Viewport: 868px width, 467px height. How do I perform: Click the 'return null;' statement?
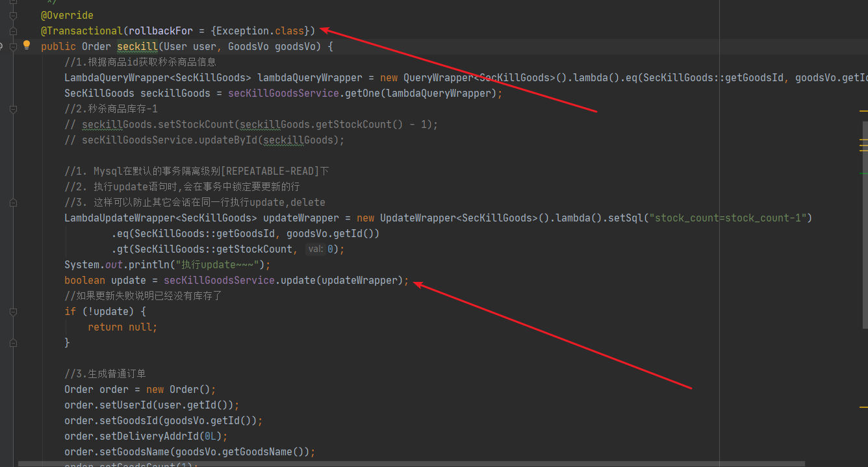pos(123,327)
